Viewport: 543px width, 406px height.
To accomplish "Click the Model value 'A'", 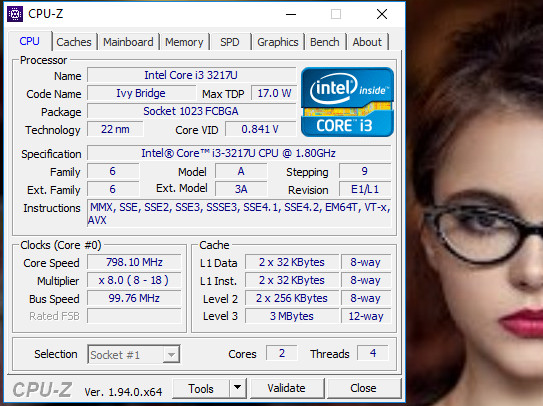I will coord(241,171).
